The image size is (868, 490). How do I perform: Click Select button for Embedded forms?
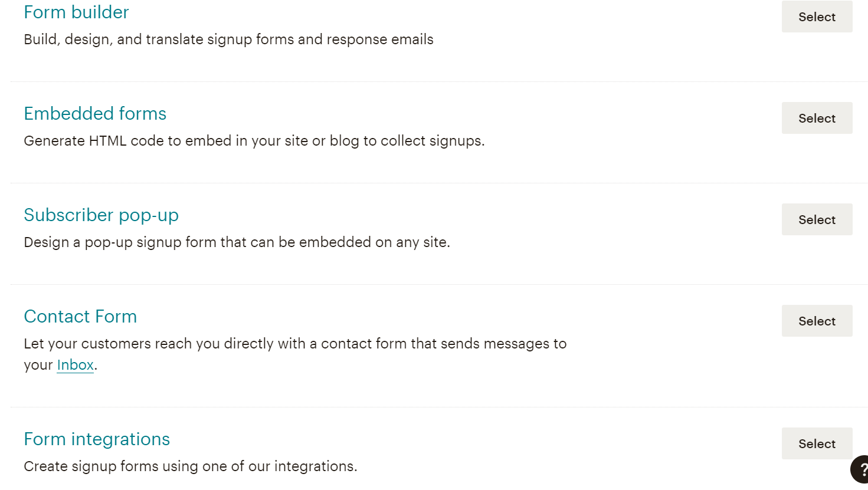[817, 118]
